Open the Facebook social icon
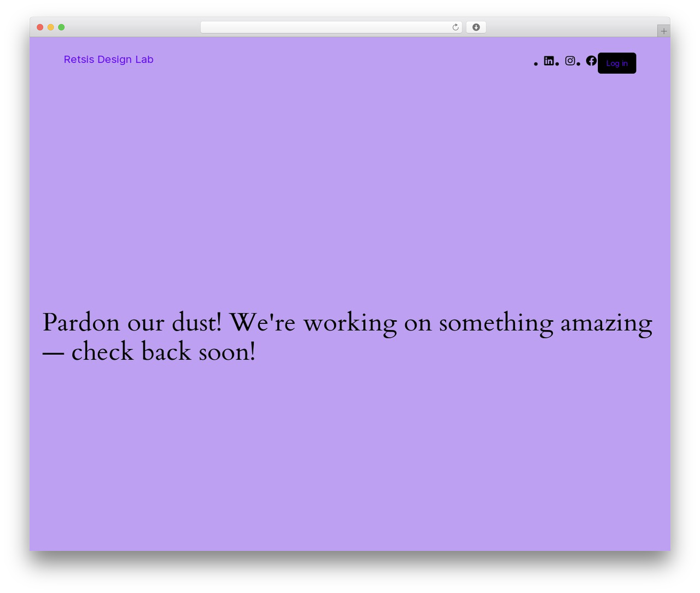 pos(591,61)
